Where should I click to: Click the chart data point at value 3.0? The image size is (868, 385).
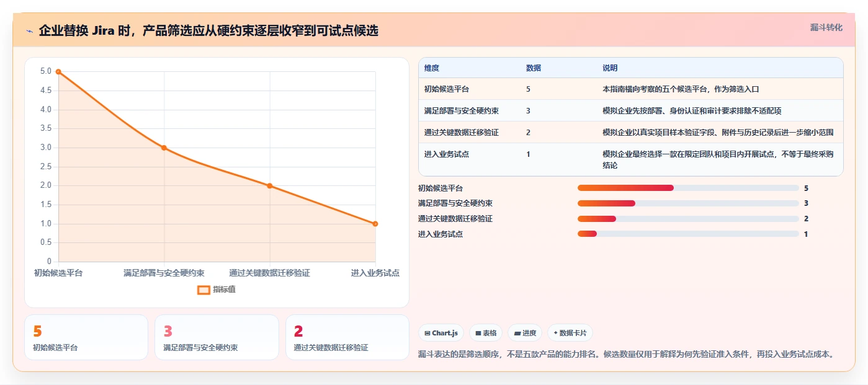(x=164, y=148)
